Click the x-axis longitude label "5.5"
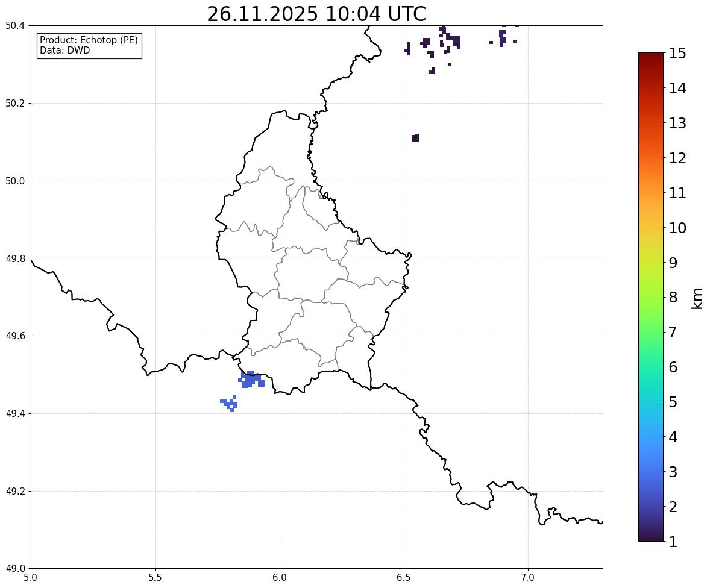710x588 pixels. [156, 578]
